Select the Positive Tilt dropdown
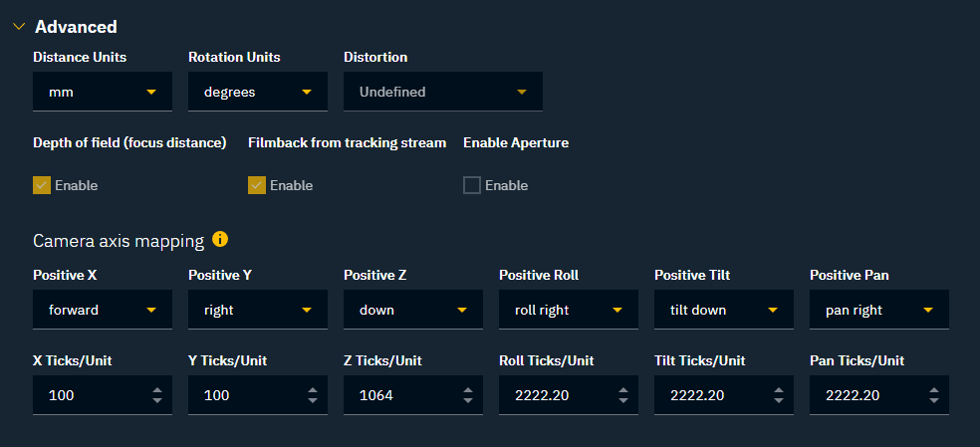Viewport: 980px width, 447px height. pyautogui.click(x=724, y=310)
